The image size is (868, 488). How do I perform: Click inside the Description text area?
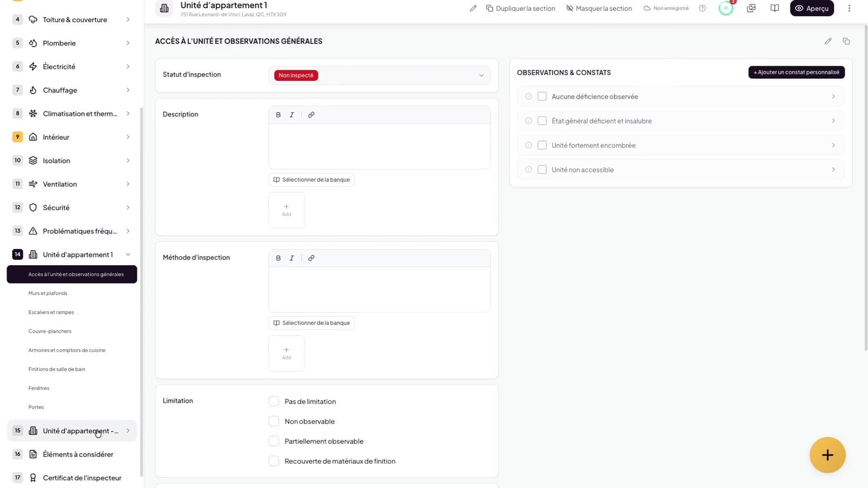[380, 146]
